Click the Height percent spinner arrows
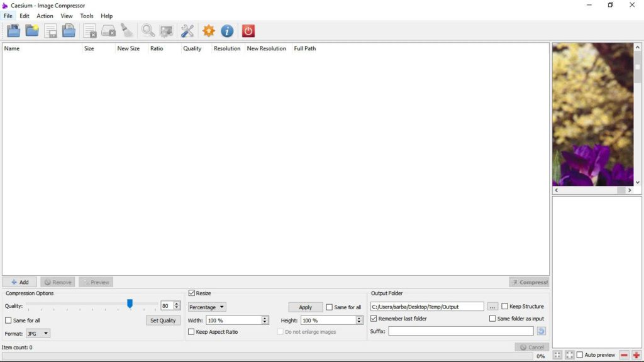Image resolution: width=644 pixels, height=362 pixels. [x=359, y=320]
